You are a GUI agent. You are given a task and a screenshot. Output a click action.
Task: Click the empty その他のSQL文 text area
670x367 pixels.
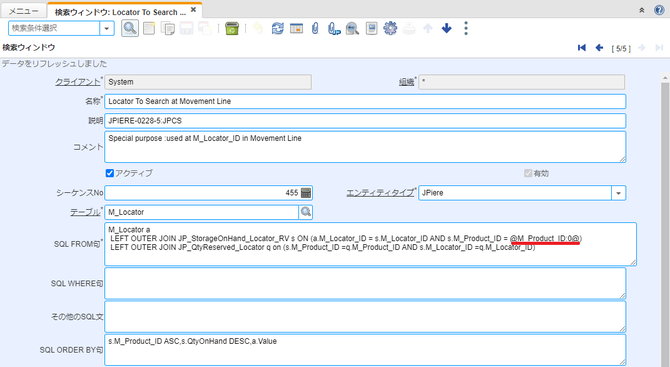(365, 317)
